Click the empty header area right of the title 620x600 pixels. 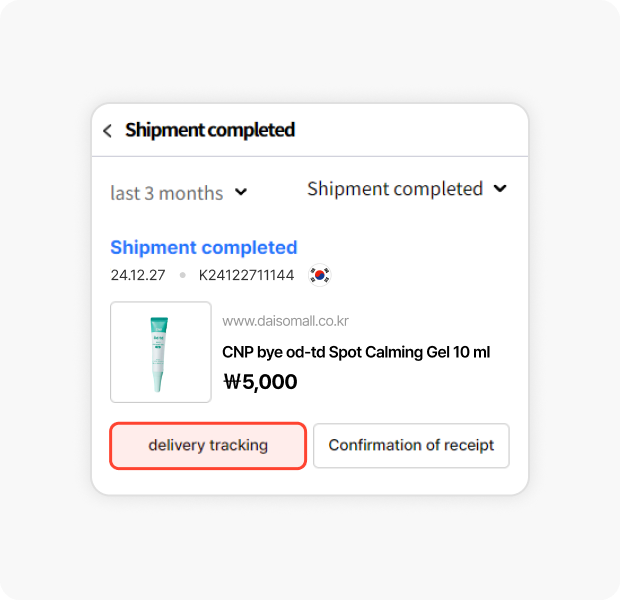click(x=420, y=130)
